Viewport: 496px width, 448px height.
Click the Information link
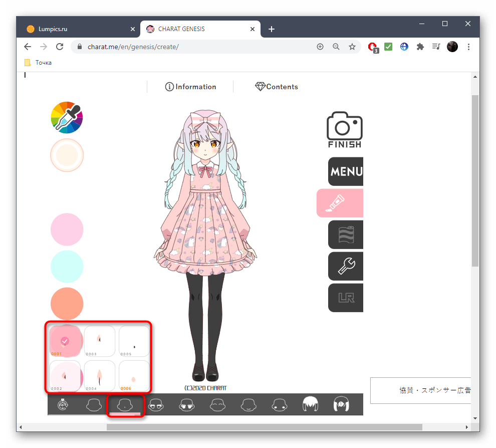(190, 87)
